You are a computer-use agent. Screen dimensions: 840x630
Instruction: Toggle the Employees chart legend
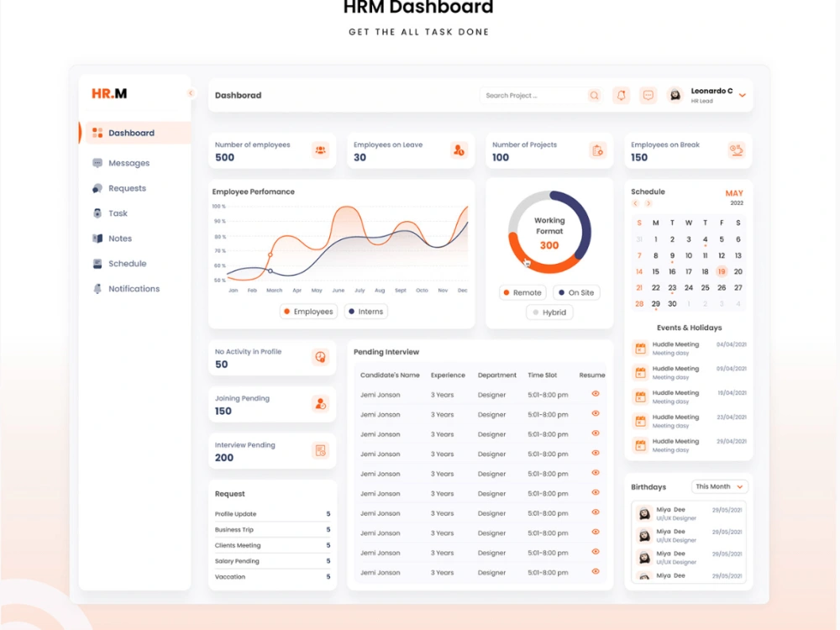click(x=308, y=312)
